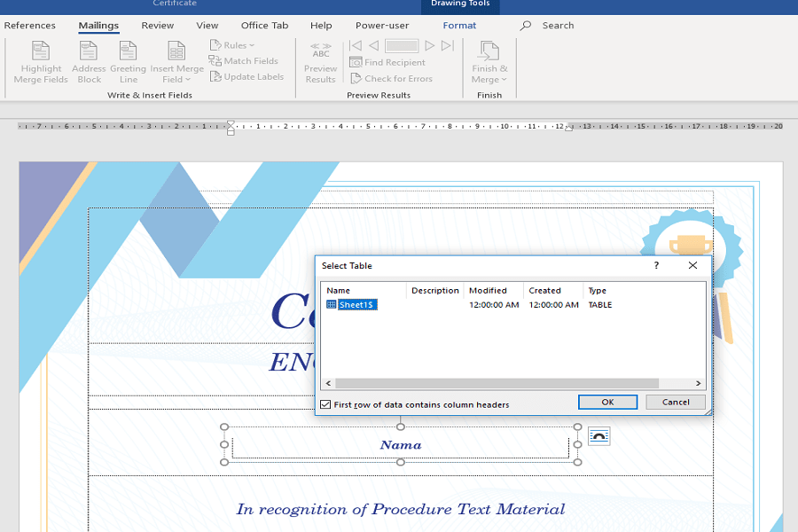
Task: Open the Power-user tab
Action: tap(382, 26)
